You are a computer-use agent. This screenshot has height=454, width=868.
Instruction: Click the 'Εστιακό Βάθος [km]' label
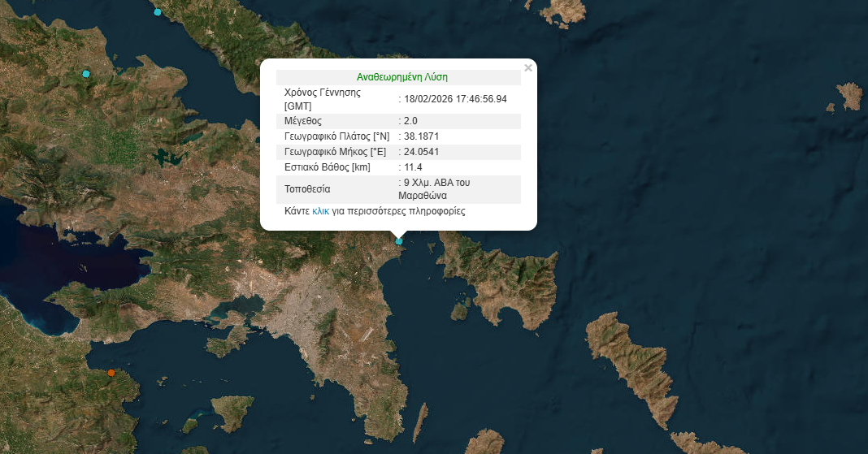327,167
